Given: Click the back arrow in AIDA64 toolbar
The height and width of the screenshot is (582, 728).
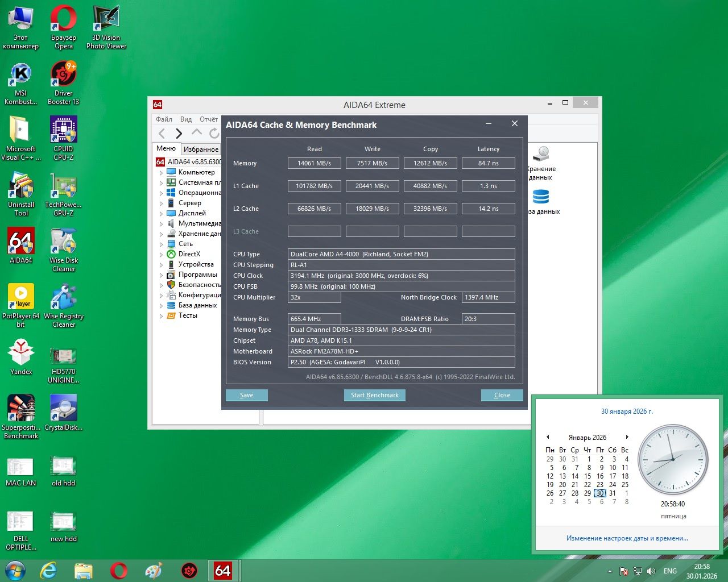Looking at the screenshot, I should 162,134.
